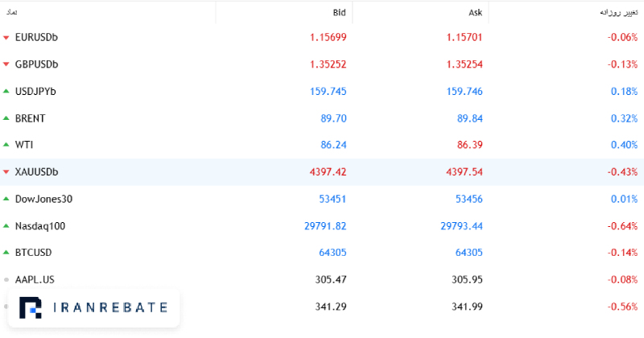Viewport: 644px width, 338px height.
Task: Click EURUSDb daily change -0.06%
Action: (622, 37)
